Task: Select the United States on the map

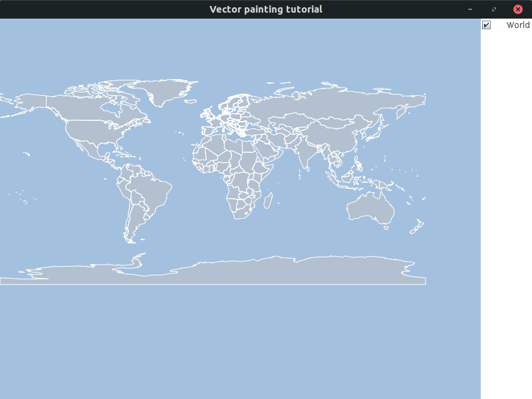Action: tap(100, 133)
